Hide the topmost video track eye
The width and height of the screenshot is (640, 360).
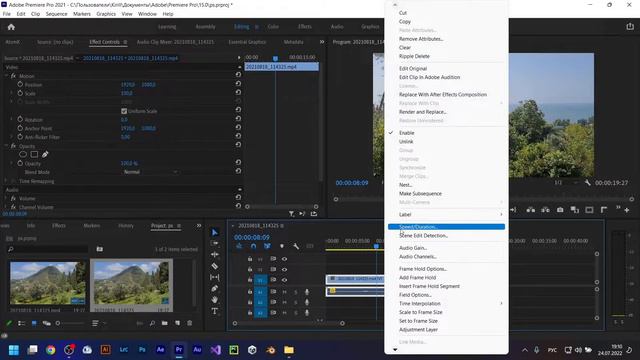tap(284, 259)
